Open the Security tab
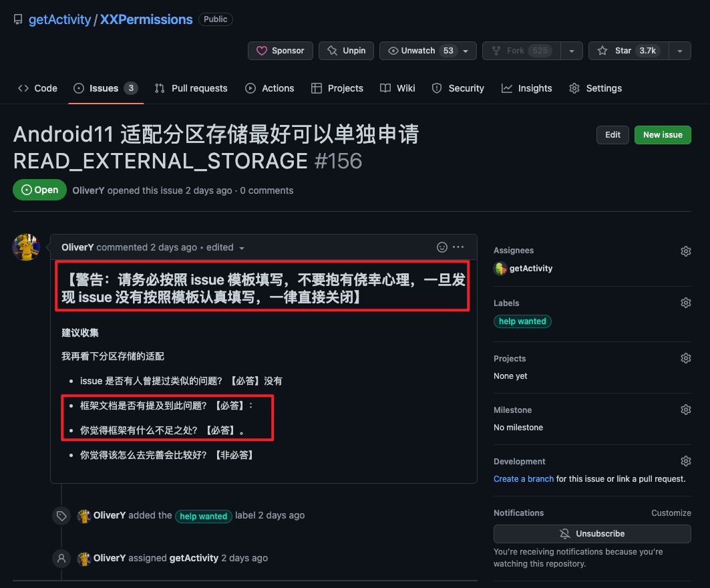Image resolution: width=710 pixels, height=588 pixels. point(458,88)
